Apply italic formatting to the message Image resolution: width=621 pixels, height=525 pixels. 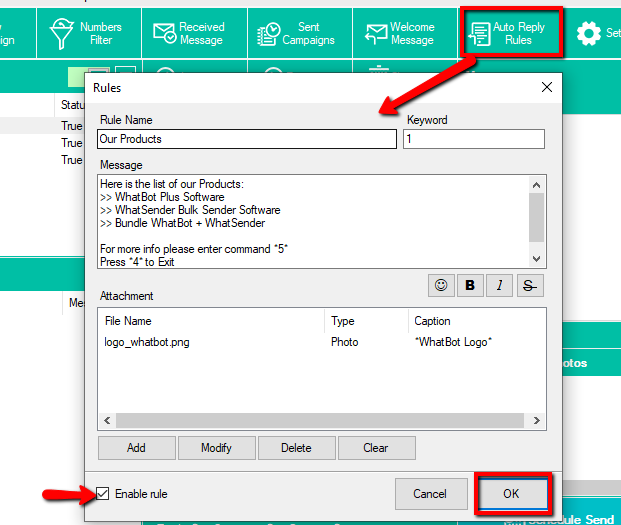pos(499,286)
